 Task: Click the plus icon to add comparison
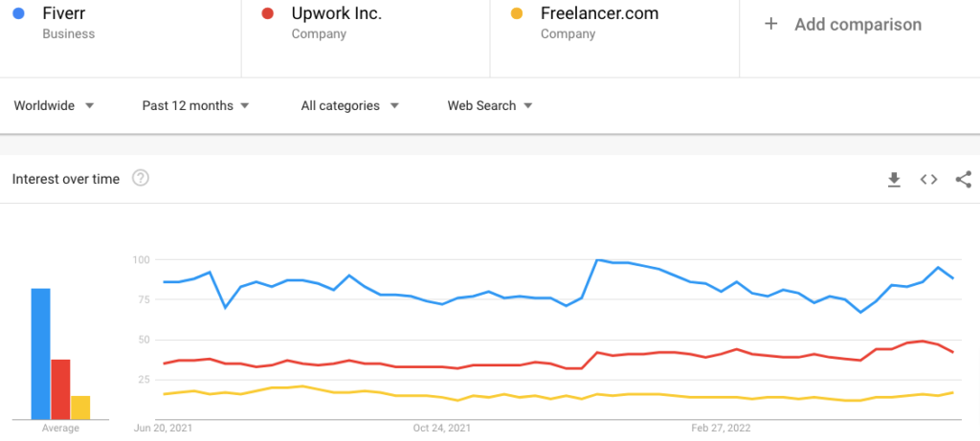point(771,25)
